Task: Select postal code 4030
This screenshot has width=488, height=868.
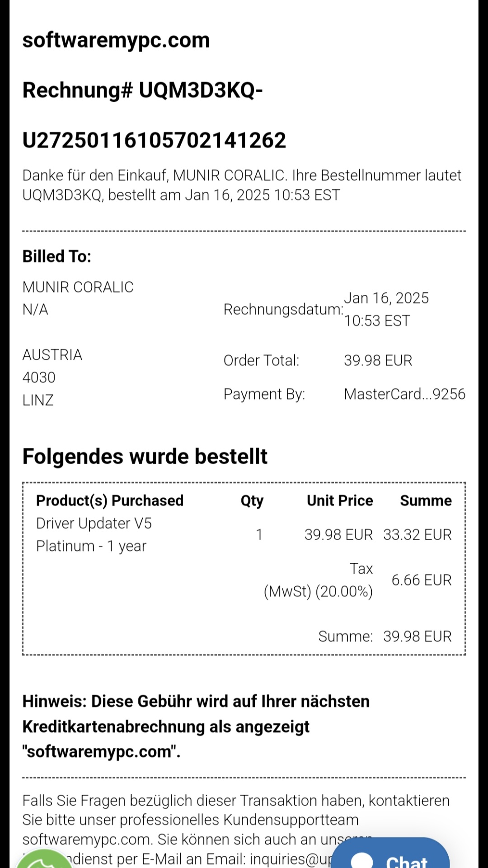Action: pyautogui.click(x=39, y=377)
